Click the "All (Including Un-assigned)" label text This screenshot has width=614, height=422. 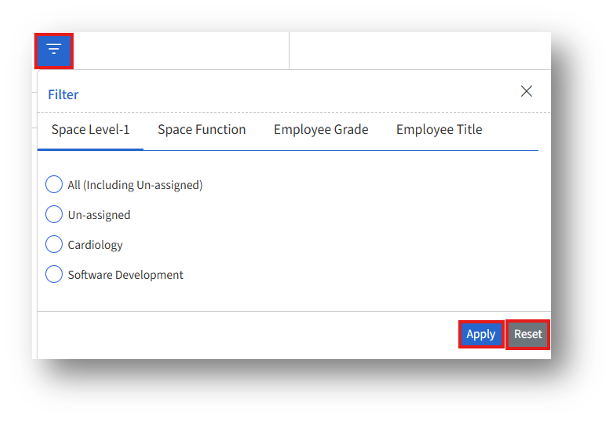(135, 185)
